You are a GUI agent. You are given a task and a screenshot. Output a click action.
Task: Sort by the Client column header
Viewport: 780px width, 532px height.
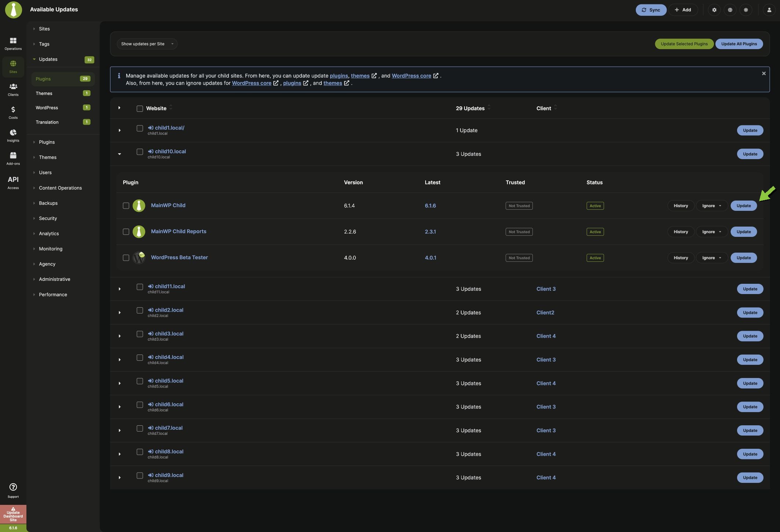546,108
